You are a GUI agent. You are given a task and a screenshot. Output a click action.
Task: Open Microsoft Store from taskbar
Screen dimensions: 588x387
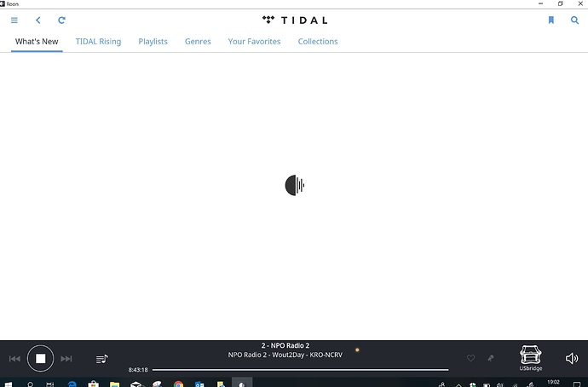coord(93,384)
